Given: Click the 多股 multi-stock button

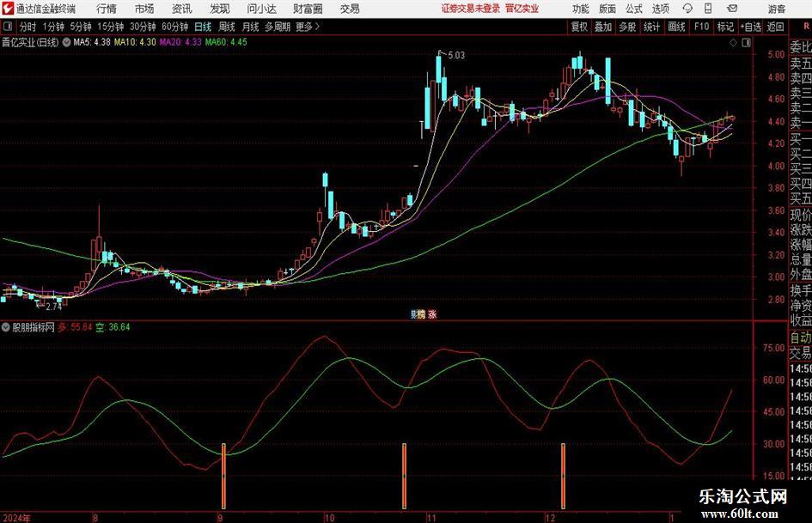Looking at the screenshot, I should [627, 27].
